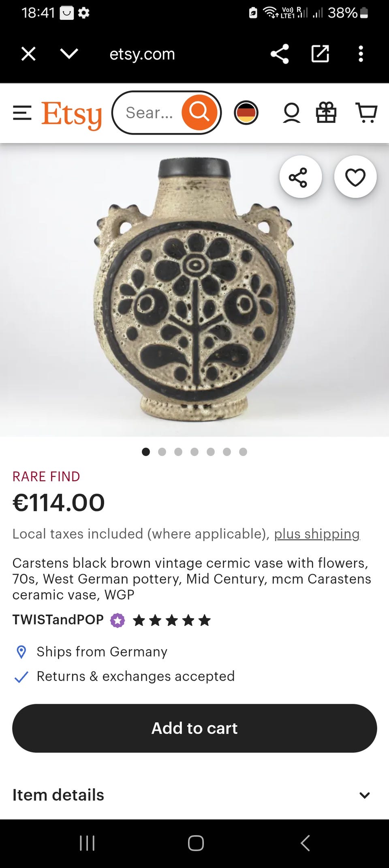
Task: Open the three-dot browser overflow menu
Action: [361, 54]
